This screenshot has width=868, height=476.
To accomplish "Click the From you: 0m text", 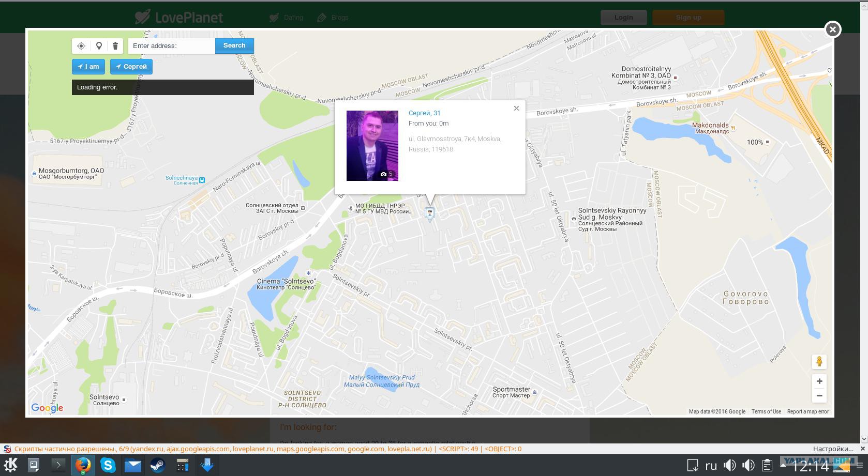I will 429,124.
